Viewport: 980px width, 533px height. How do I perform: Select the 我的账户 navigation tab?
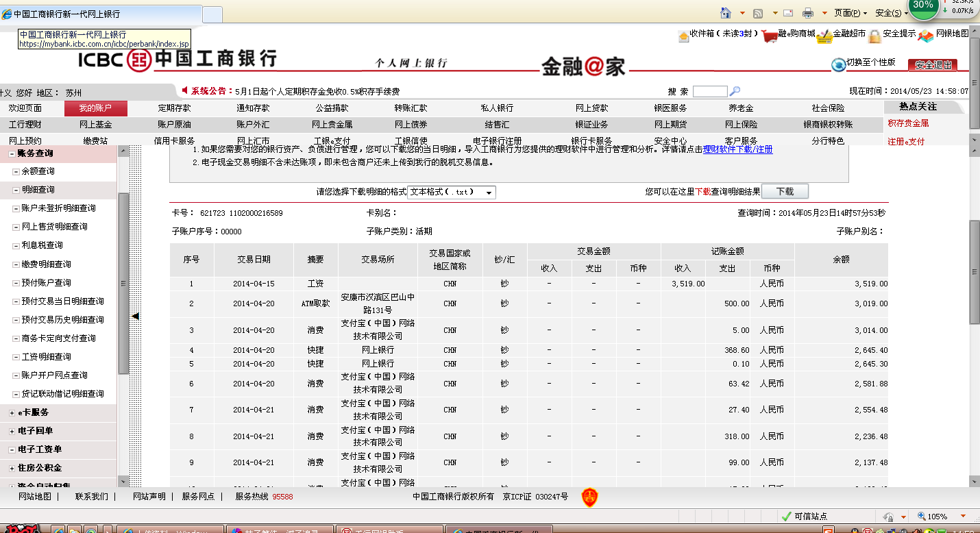pyautogui.click(x=95, y=108)
